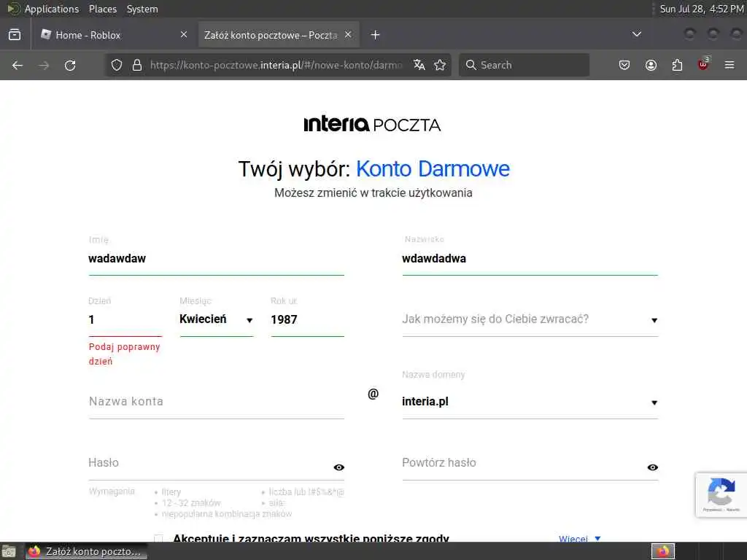This screenshot has width=747, height=560.
Task: Click the Możesz zmienić w trakcie użytkowania text
Action: pos(373,192)
